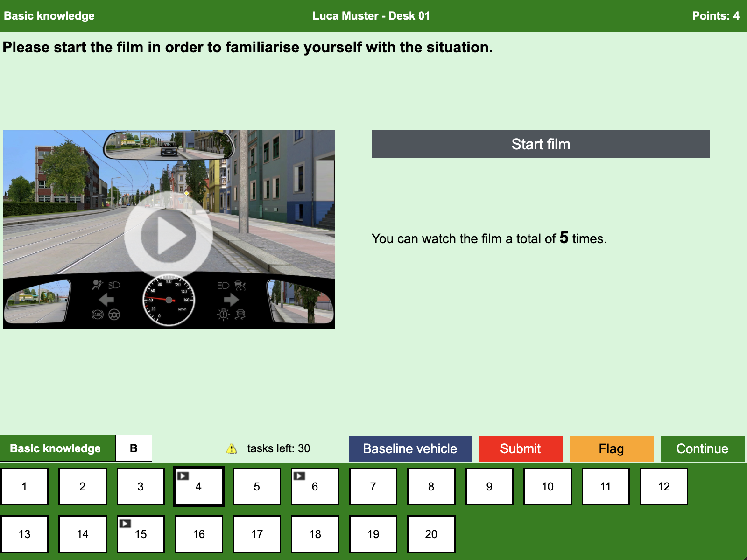Click the right turn arrow indicator in dashboard
Screen dimensions: 747x560
231,300
